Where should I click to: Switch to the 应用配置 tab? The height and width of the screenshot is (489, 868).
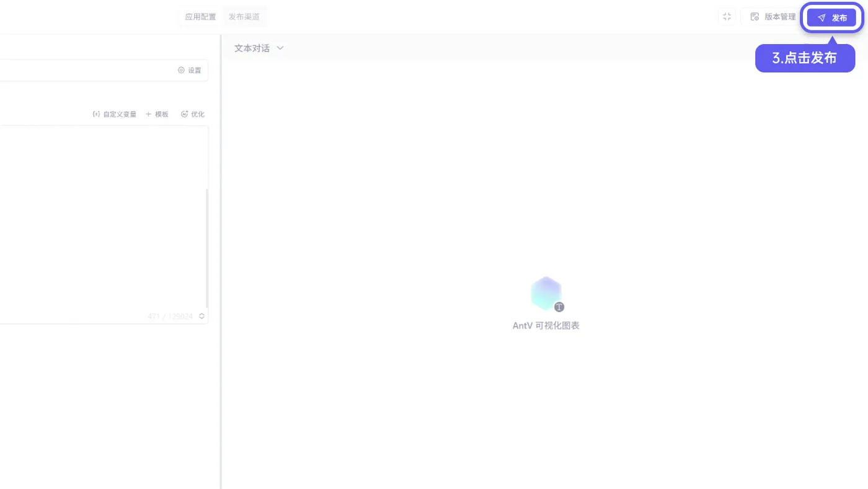200,17
